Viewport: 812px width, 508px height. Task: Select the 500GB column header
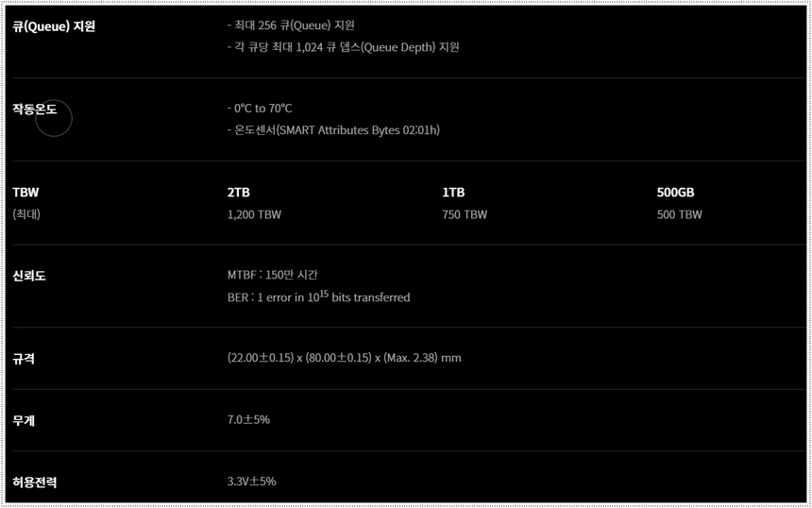pyautogui.click(x=675, y=193)
